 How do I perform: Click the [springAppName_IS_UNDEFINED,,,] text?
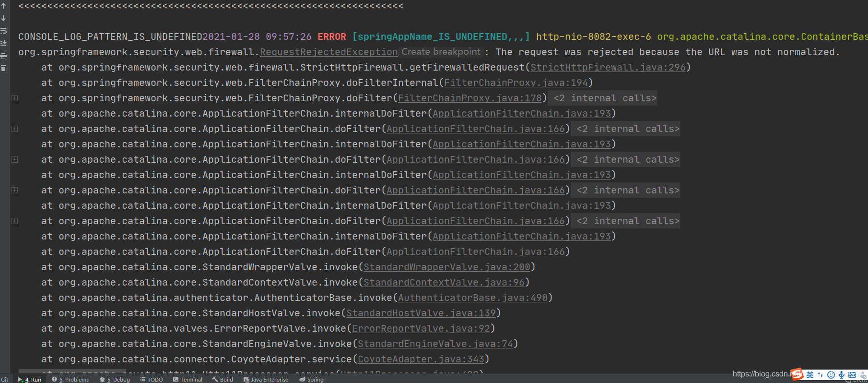(441, 36)
